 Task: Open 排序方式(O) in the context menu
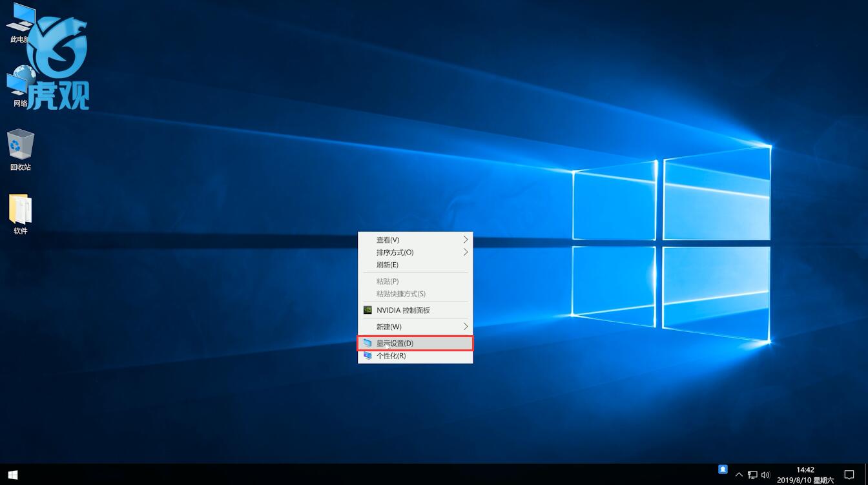pyautogui.click(x=415, y=253)
